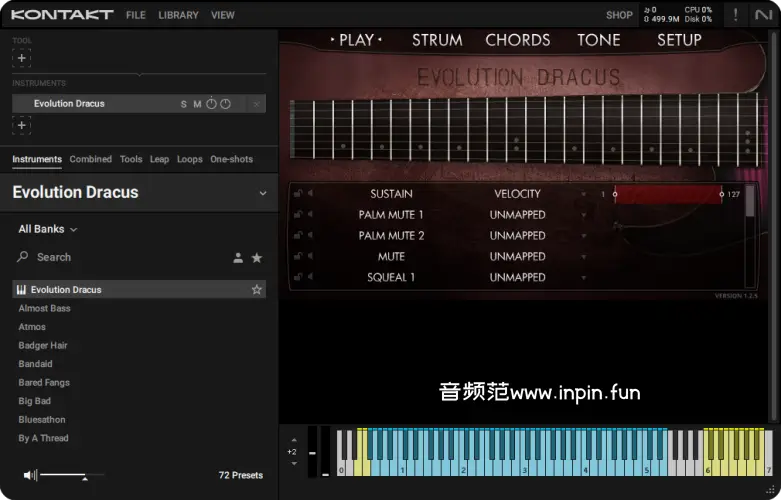Click the preset preview volume slider

click(x=64, y=475)
